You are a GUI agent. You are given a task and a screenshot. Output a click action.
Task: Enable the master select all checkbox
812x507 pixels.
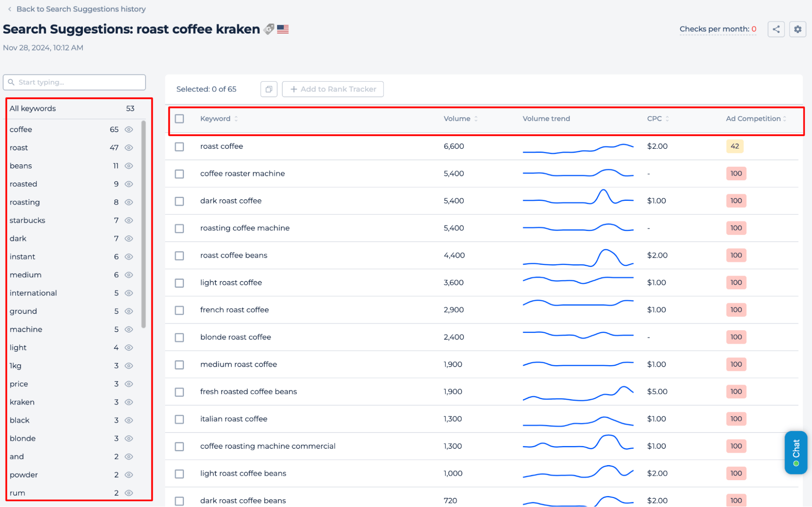coord(180,119)
